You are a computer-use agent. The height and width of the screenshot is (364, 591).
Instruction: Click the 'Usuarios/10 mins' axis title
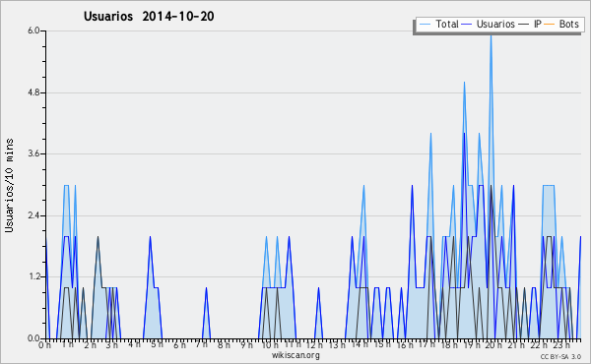coord(10,186)
